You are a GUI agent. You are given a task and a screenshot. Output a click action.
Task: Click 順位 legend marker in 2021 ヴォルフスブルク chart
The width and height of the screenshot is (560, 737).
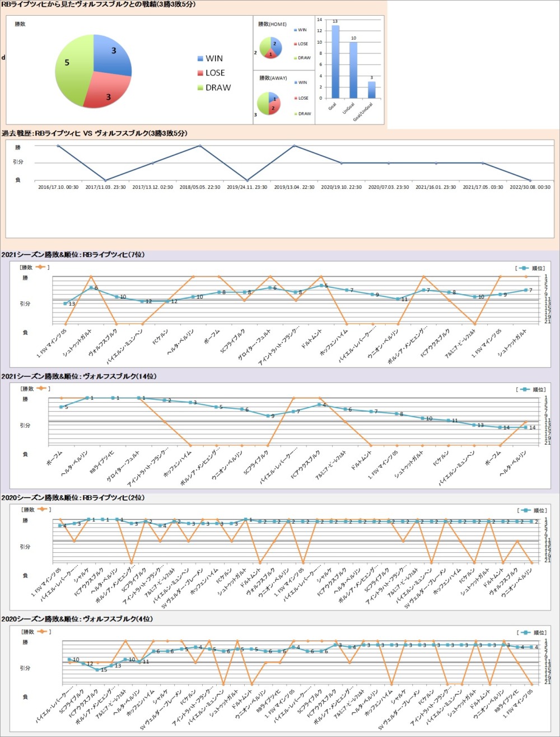tap(524, 389)
